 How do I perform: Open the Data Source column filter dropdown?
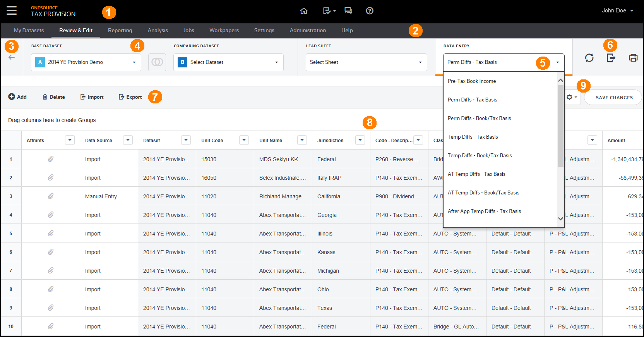(128, 140)
